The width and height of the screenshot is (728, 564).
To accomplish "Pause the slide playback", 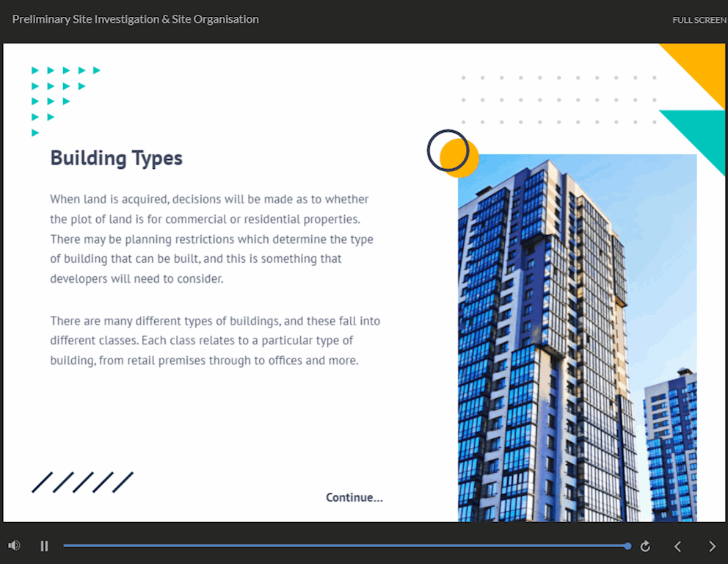I will [44, 546].
